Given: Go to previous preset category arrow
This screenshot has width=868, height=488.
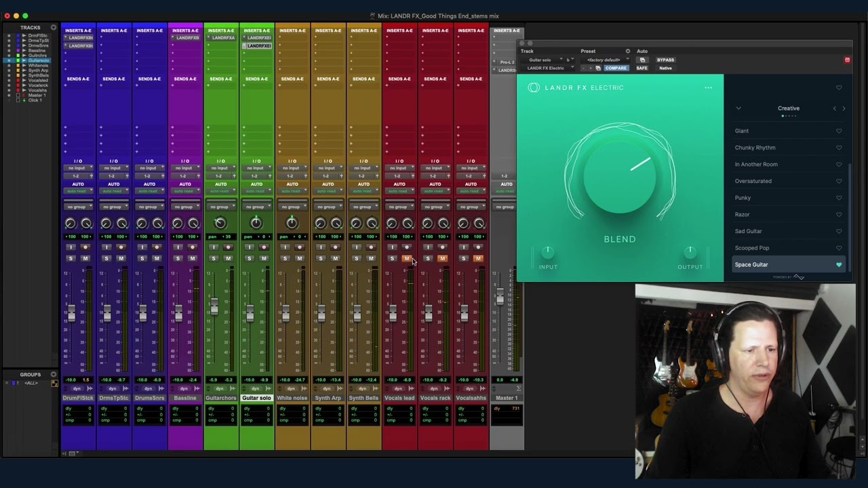Looking at the screenshot, I should tap(835, 108).
